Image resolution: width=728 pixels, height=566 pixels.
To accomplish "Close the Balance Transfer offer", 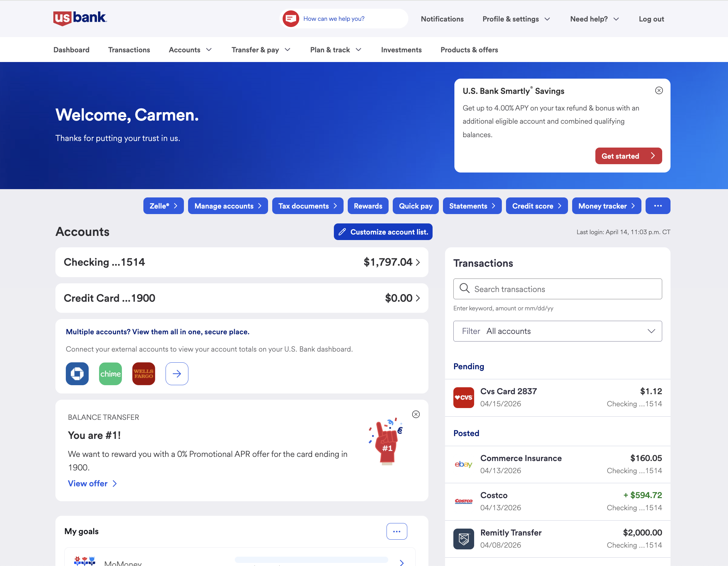I will point(416,415).
